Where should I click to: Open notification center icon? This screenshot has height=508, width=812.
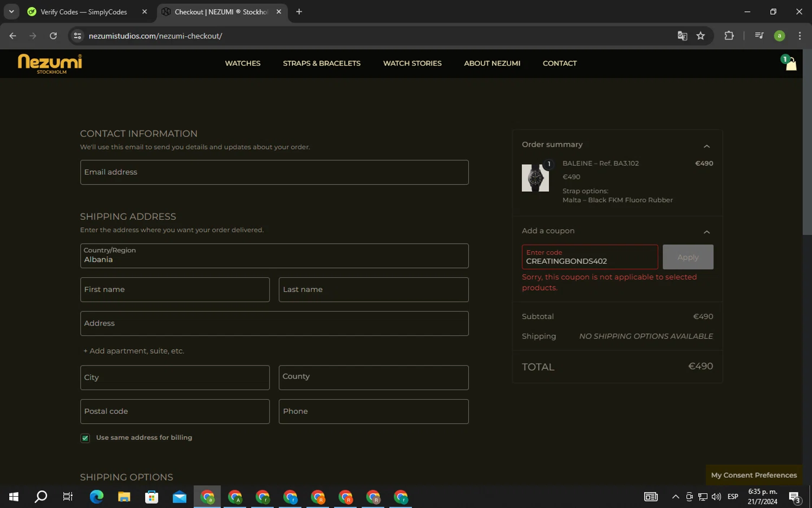click(x=794, y=497)
